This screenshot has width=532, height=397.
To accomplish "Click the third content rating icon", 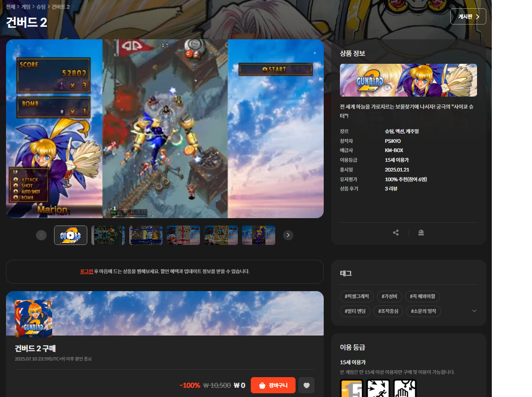I will 405,388.
